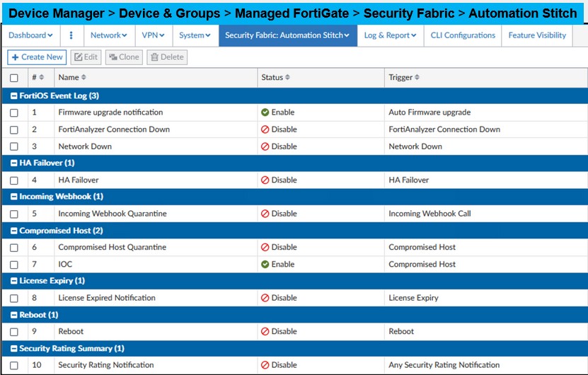Open the Network dropdown menu
This screenshot has width=588, height=375.
[109, 35]
